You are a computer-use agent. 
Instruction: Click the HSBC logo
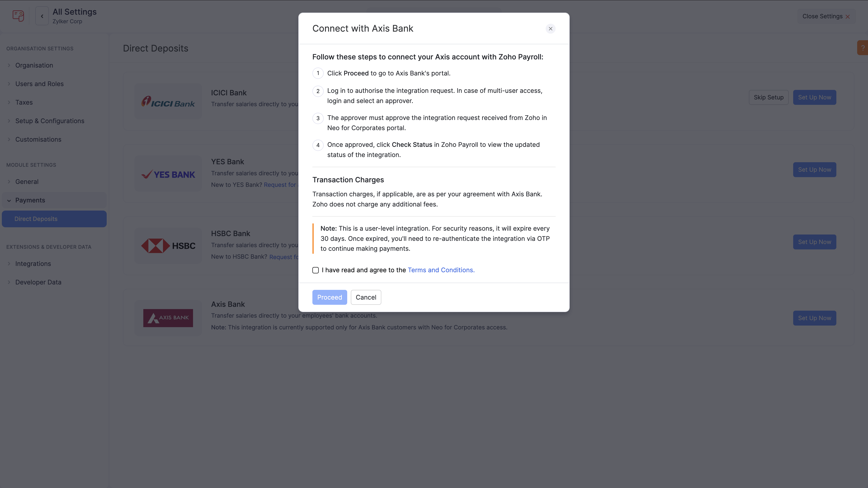click(168, 246)
